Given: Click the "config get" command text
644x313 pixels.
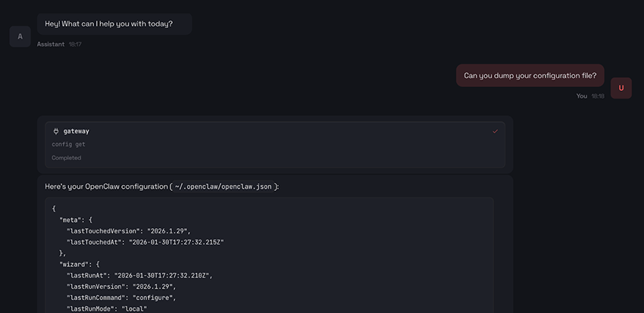Looking at the screenshot, I should [x=68, y=144].
